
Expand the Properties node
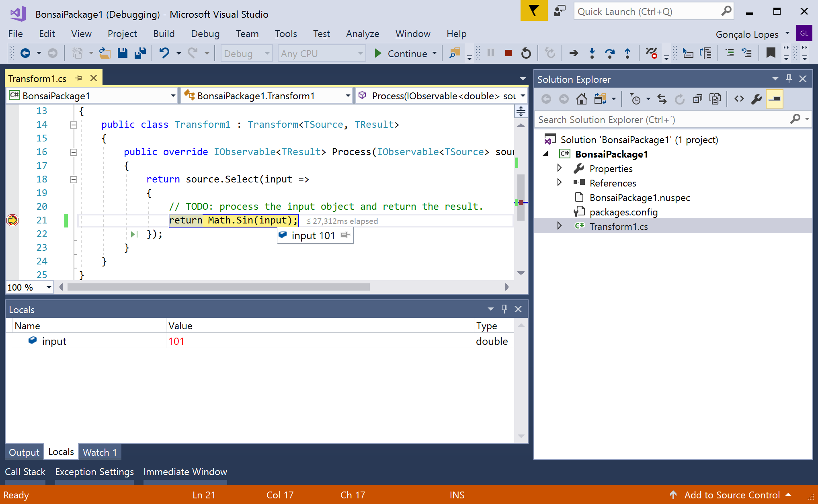coord(559,168)
